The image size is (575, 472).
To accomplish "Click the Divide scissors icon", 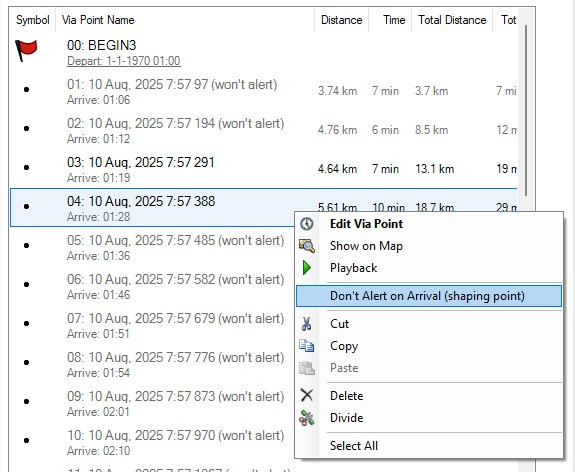I will (307, 418).
